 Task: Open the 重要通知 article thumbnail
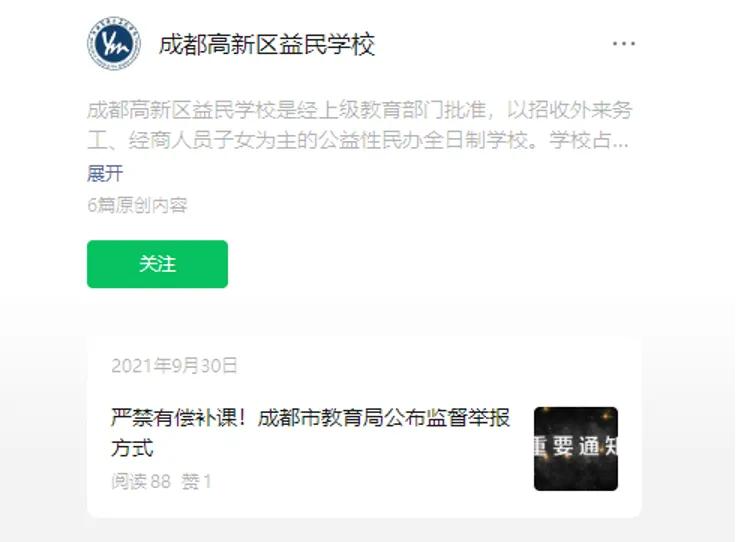[x=576, y=449]
